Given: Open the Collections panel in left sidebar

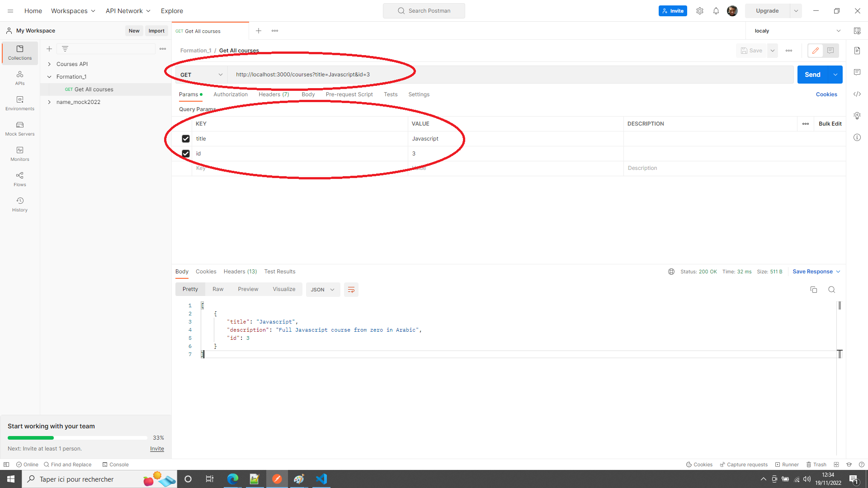Looking at the screenshot, I should pyautogui.click(x=19, y=53).
